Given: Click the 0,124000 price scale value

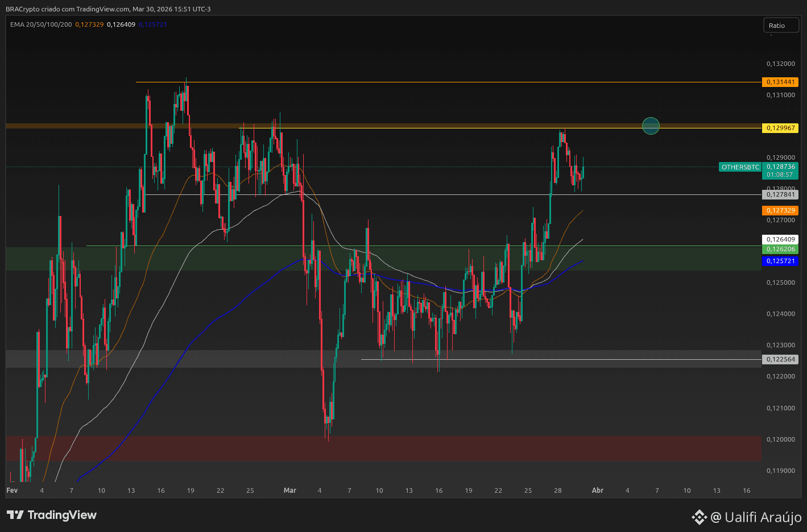Looking at the screenshot, I should click(x=781, y=314).
